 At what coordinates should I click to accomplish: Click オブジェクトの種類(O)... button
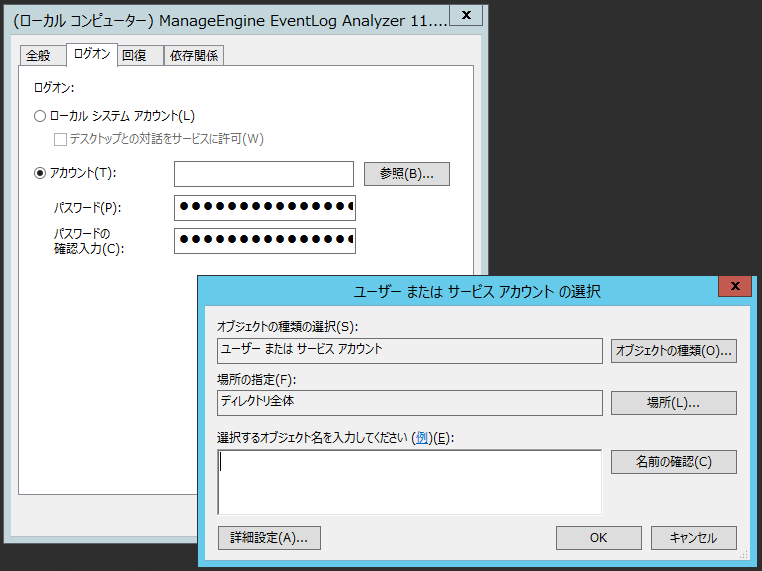click(x=674, y=351)
